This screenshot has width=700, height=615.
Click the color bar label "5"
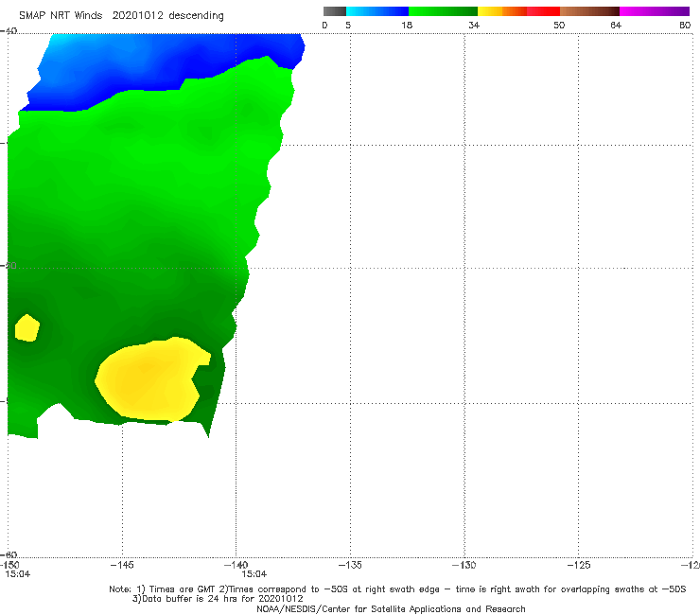tap(348, 25)
